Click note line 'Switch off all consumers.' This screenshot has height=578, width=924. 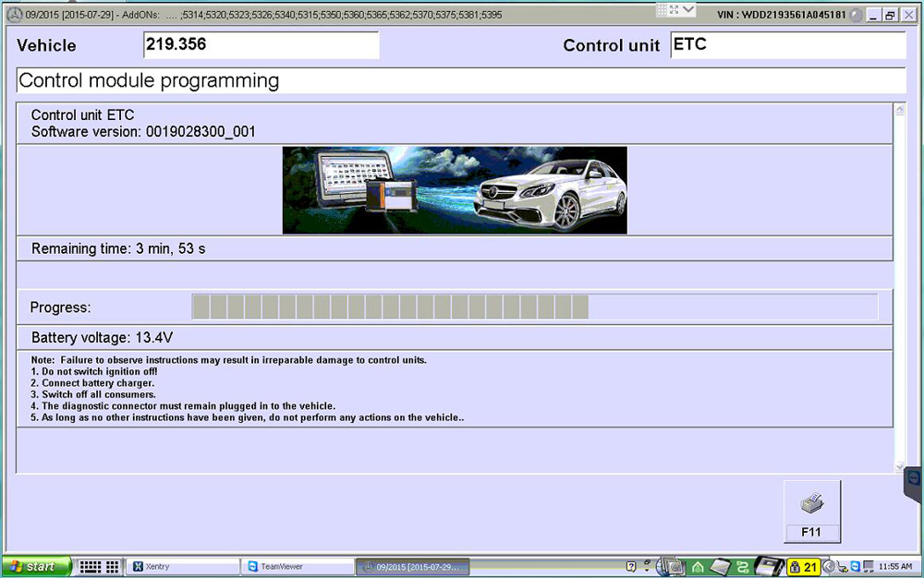click(93, 394)
